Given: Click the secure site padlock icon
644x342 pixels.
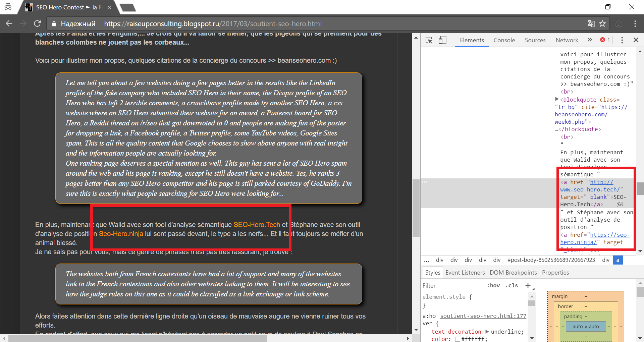Looking at the screenshot, I should click(54, 24).
